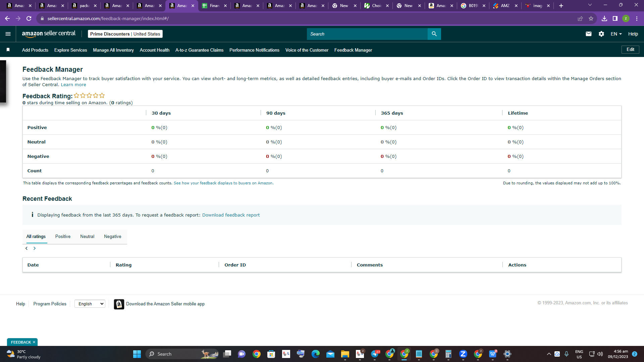Go to previous feedback page arrow

pyautogui.click(x=26, y=248)
